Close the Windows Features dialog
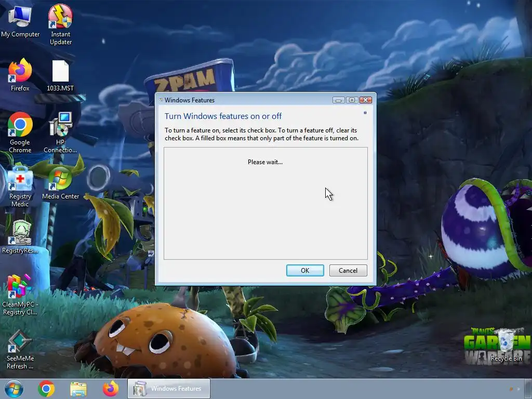532x399 pixels. click(x=365, y=100)
